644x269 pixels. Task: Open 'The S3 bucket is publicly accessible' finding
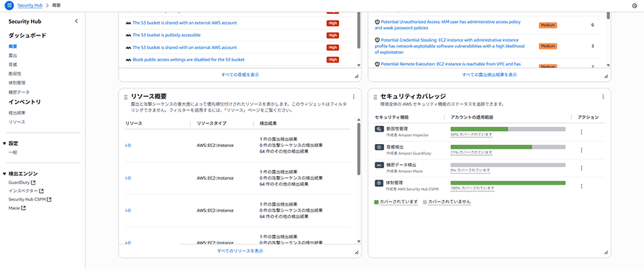[x=167, y=35]
